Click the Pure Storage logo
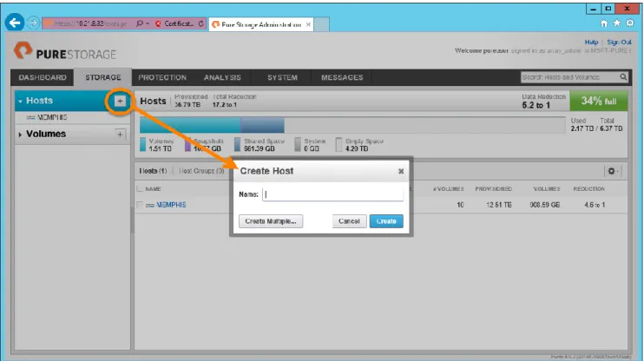This screenshot has width=644, height=361. point(65,51)
